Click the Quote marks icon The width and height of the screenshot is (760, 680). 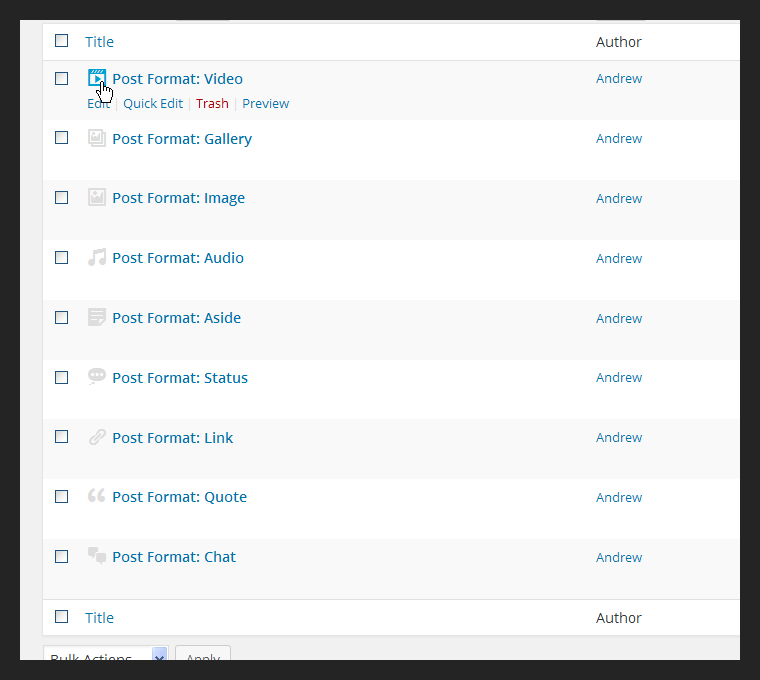pyautogui.click(x=97, y=496)
